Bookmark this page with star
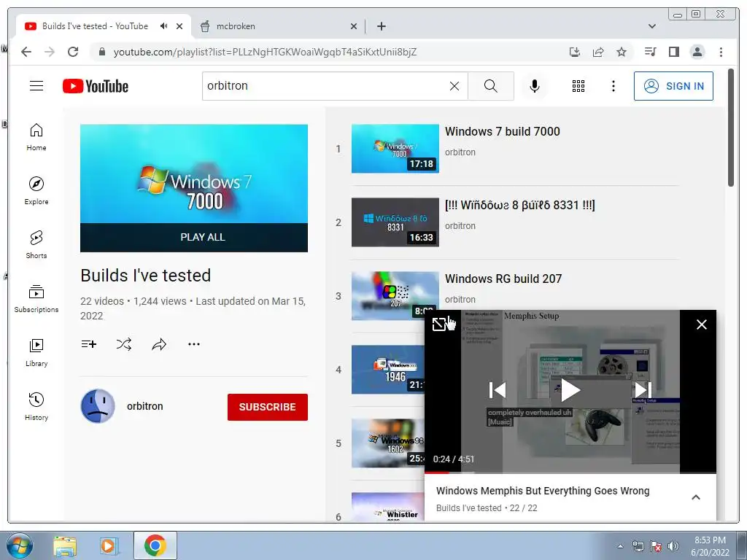747x560 pixels. [622, 52]
